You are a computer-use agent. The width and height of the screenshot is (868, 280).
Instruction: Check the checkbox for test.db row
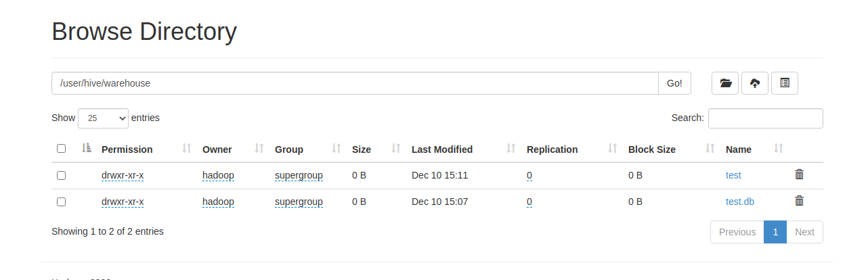(62, 202)
